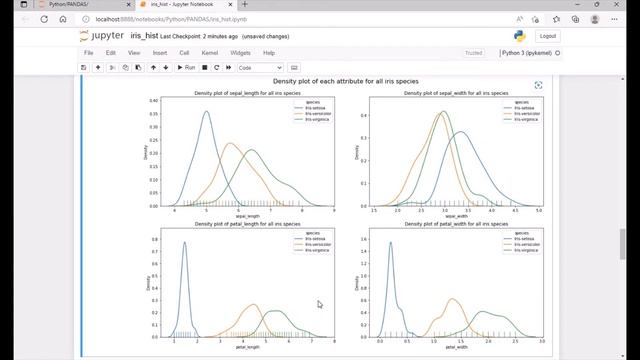Open a new browser tab

pyautogui.click(x=245, y=4)
